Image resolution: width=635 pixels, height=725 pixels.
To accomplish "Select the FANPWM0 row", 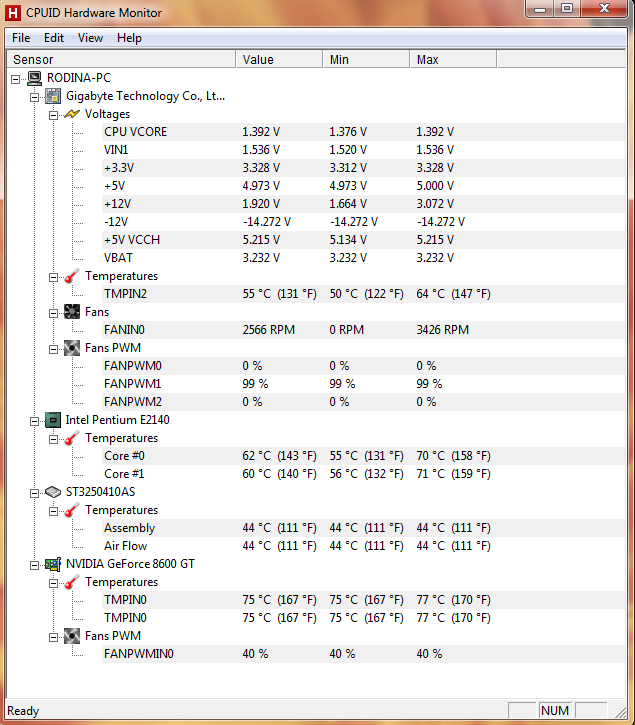I will point(364,366).
